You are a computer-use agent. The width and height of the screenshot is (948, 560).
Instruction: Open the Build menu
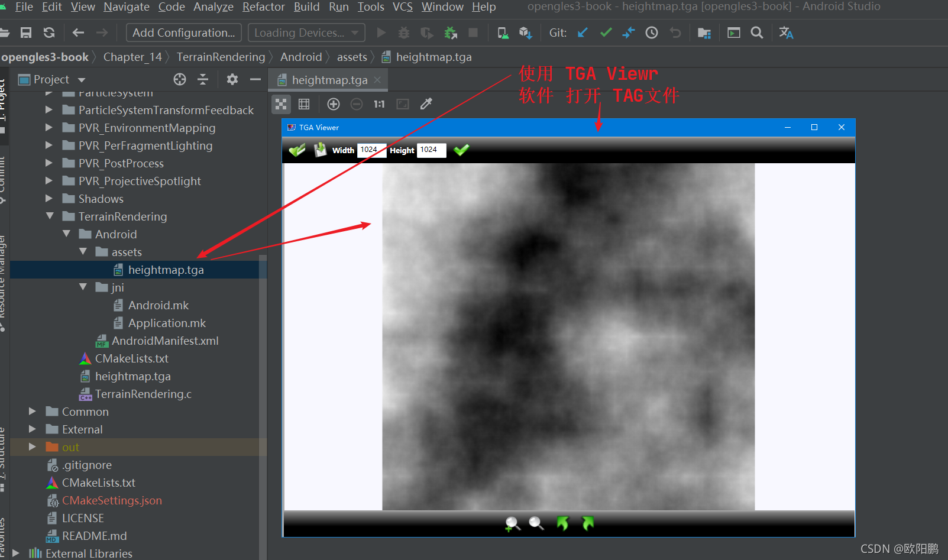[306, 7]
